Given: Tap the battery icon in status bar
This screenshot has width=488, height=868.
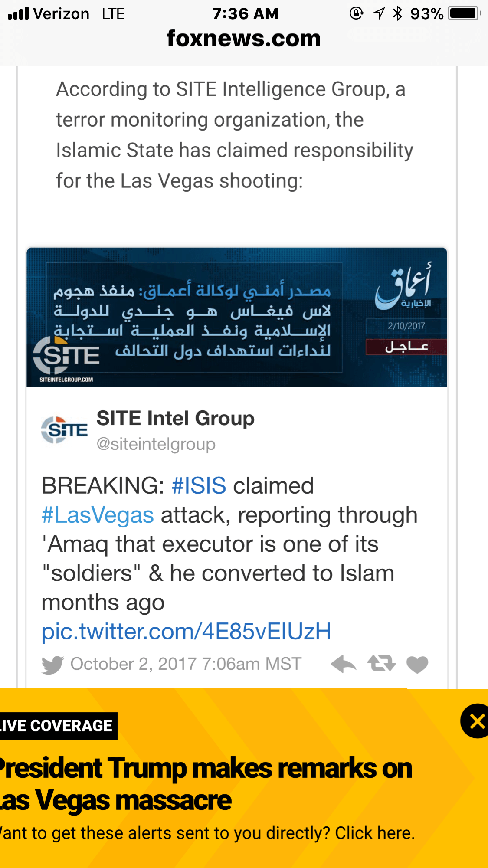Looking at the screenshot, I should tap(465, 13).
